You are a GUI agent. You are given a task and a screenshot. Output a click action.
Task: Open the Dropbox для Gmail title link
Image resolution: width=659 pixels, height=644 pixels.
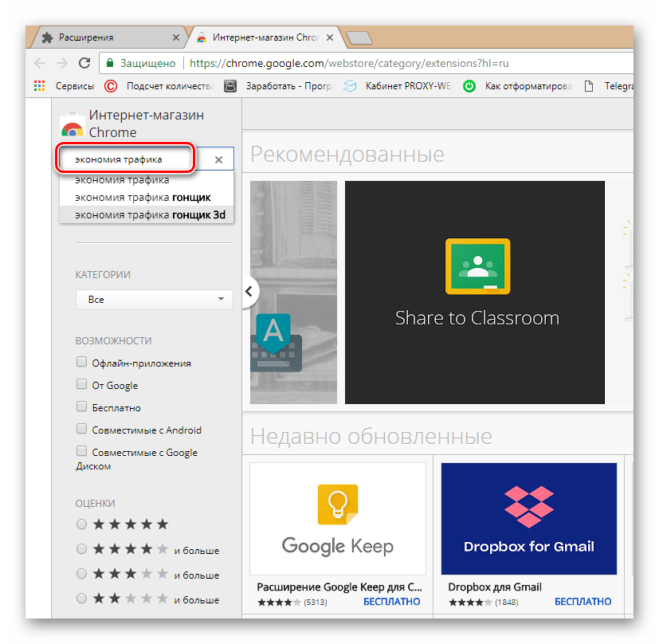(x=495, y=587)
